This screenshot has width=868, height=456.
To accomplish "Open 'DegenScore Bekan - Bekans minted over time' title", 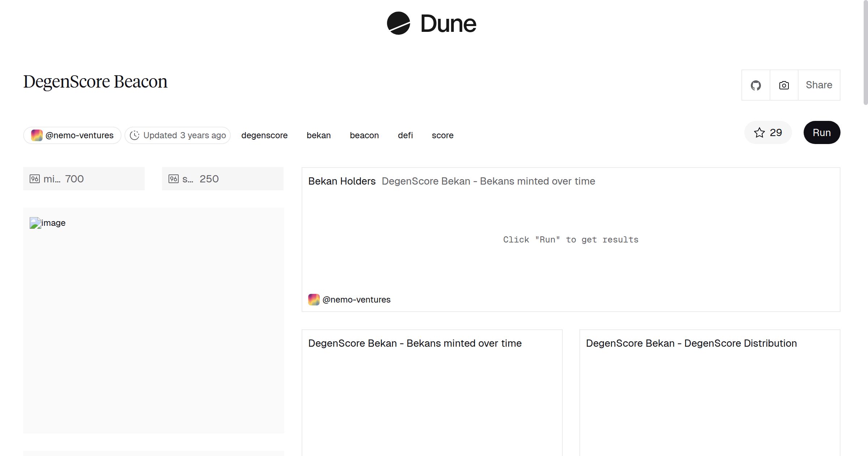I will [415, 343].
